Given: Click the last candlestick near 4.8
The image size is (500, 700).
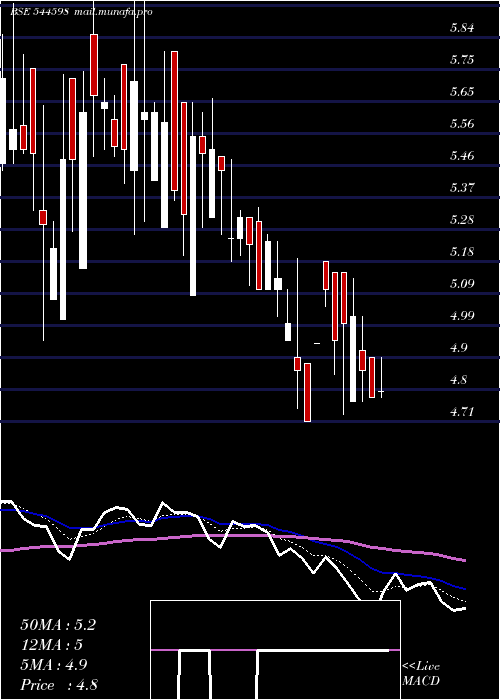Looking at the screenshot, I should [381, 377].
